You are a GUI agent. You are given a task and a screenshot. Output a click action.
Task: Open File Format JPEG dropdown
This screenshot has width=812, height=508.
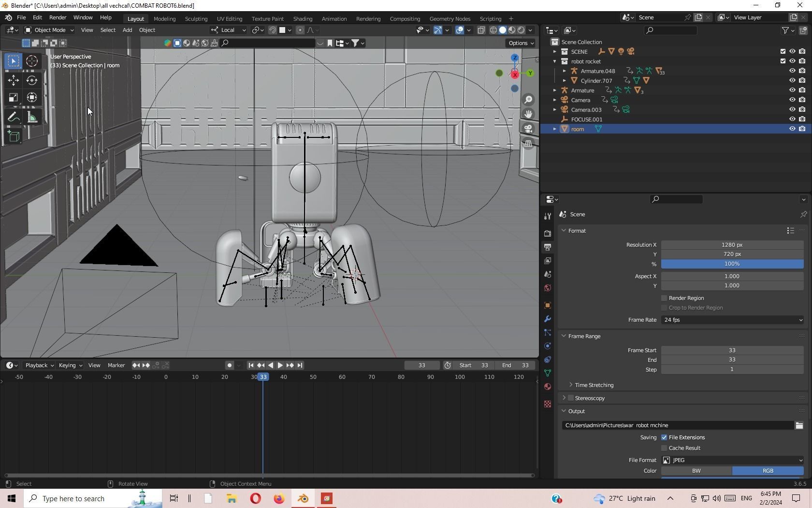tap(732, 460)
